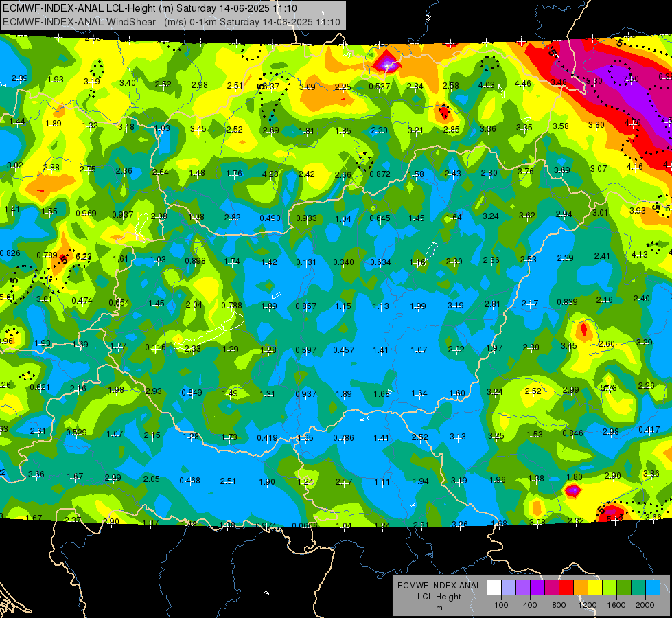
Task: Click the grid value 0.857
Action: coord(306,306)
